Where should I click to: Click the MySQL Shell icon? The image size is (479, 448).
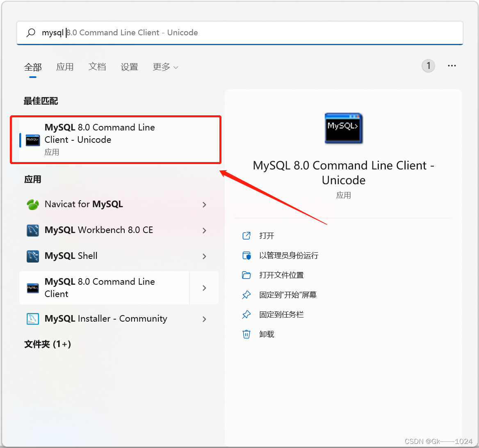[33, 256]
